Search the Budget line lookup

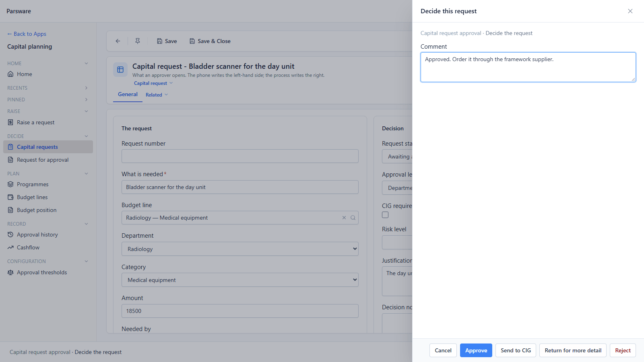point(353,218)
